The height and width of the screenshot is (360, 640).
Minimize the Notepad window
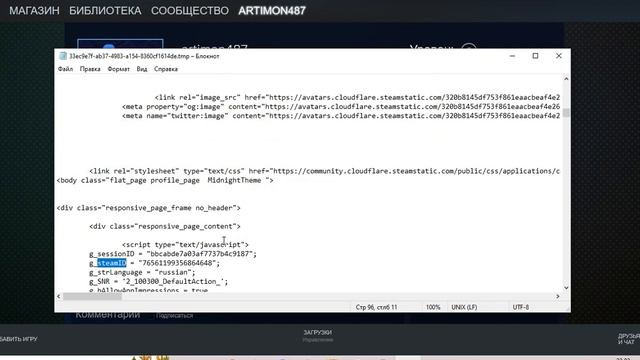click(512, 56)
